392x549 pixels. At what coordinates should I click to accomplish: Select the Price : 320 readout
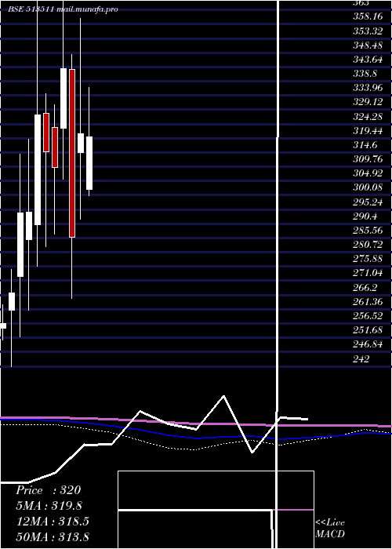tap(49, 490)
